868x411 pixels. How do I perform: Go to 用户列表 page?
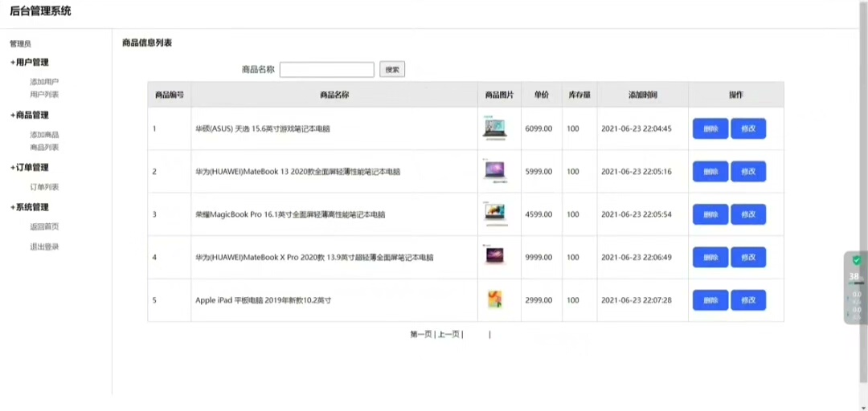pyautogui.click(x=44, y=95)
